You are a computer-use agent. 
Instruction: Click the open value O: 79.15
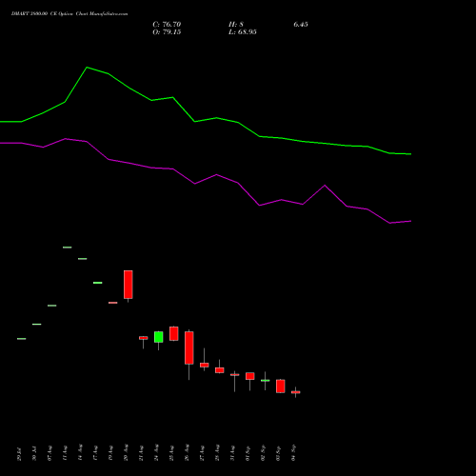pos(167,32)
